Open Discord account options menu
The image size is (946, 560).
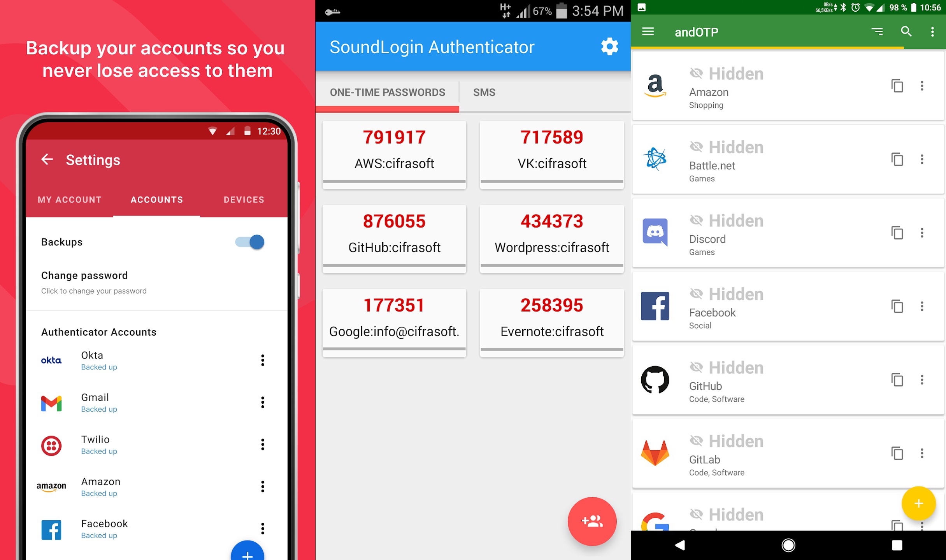pos(922,233)
